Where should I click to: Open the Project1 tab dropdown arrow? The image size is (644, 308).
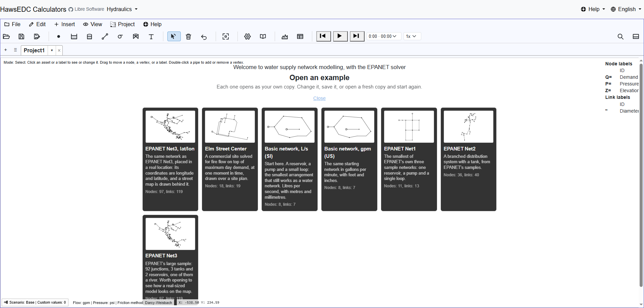click(52, 50)
